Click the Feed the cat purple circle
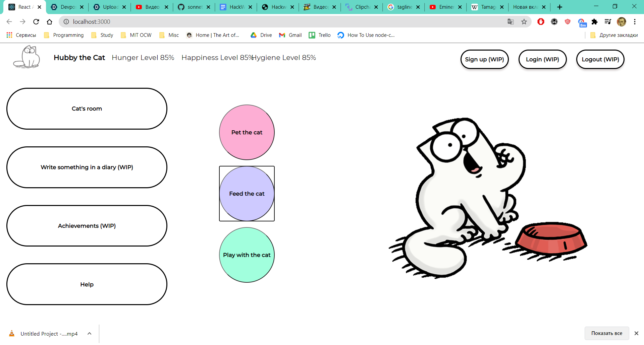644x345 pixels. pyautogui.click(x=247, y=194)
